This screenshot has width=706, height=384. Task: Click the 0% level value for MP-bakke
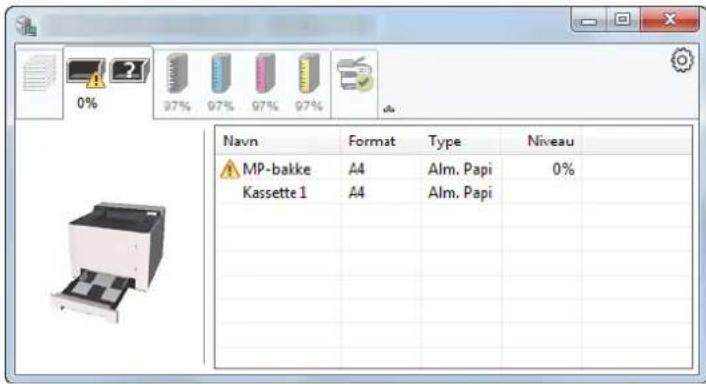coord(563,169)
